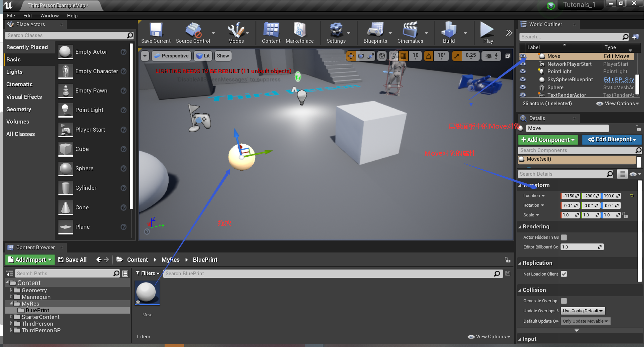This screenshot has width=644, height=347.
Task: Click the Save Current toolbar icon
Action: point(156,33)
